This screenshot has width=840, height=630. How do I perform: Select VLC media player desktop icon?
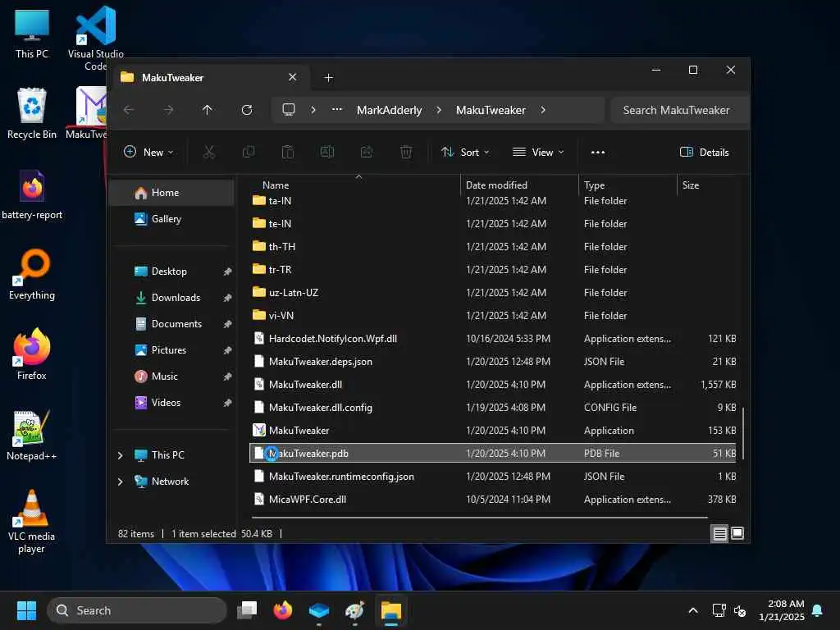coord(31,521)
